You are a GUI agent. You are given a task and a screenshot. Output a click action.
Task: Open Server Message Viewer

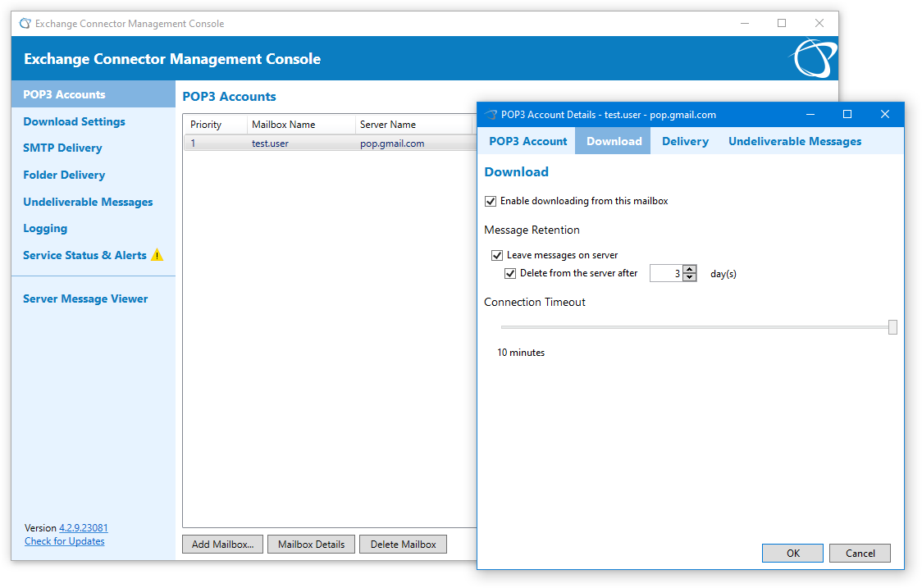[85, 299]
